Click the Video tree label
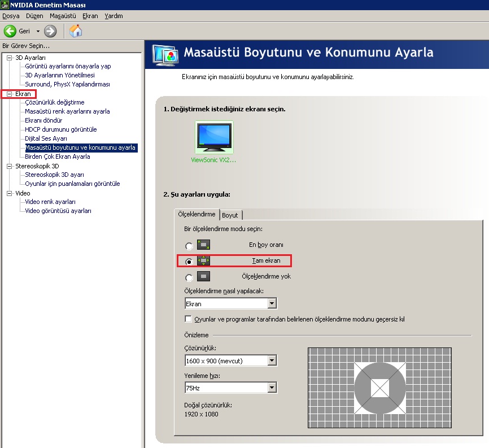Image resolution: width=489 pixels, height=448 pixels. (x=23, y=193)
